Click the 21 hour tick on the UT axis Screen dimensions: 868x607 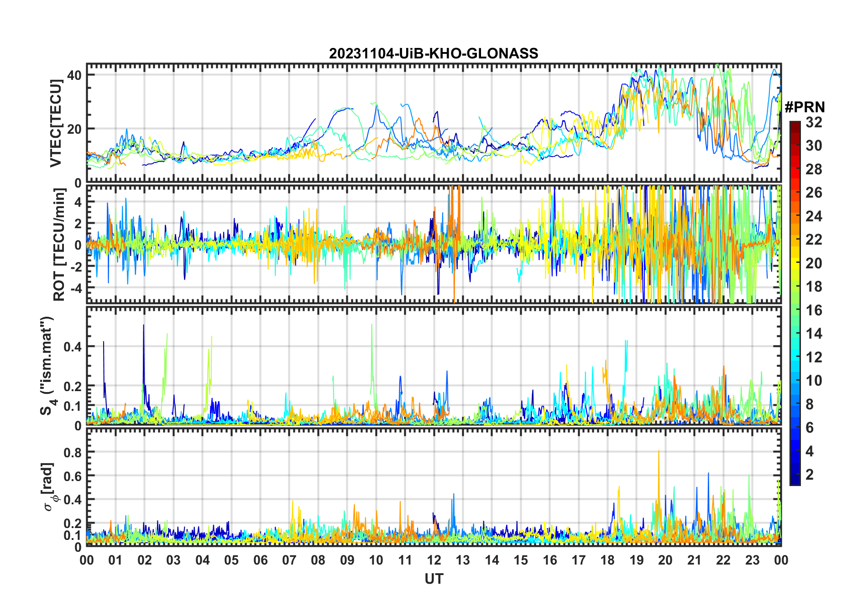click(x=695, y=560)
